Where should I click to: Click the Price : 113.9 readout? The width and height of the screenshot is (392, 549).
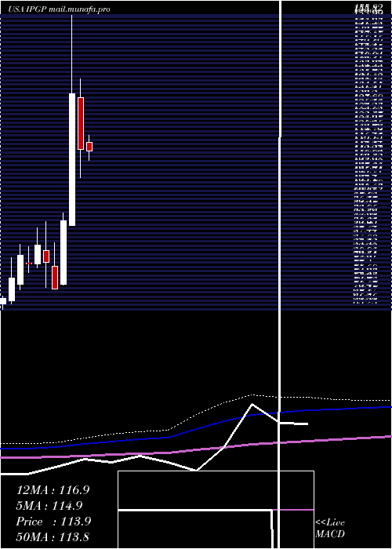tap(53, 522)
